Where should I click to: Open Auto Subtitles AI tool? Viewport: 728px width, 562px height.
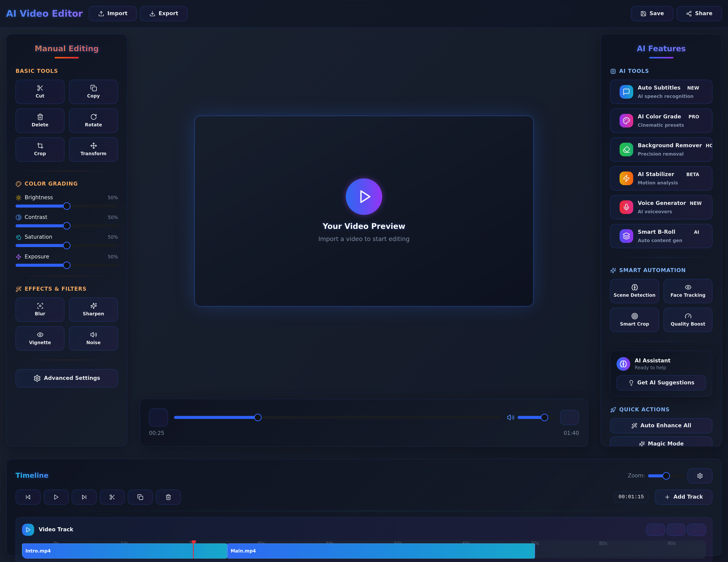(x=661, y=92)
